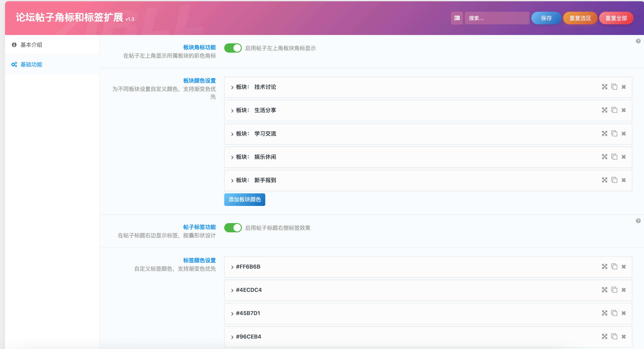Turn off the 帖子标签功能 switch
This screenshot has height=349, width=644.
[x=233, y=228]
